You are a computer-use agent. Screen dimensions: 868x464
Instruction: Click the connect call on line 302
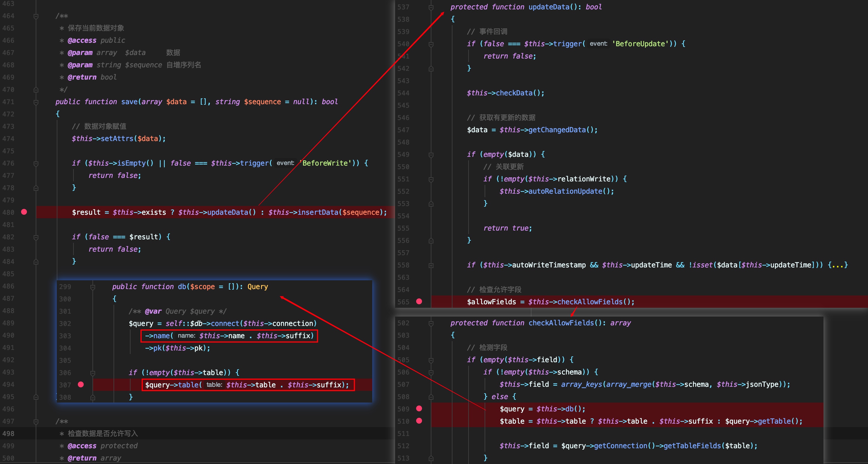click(225, 324)
